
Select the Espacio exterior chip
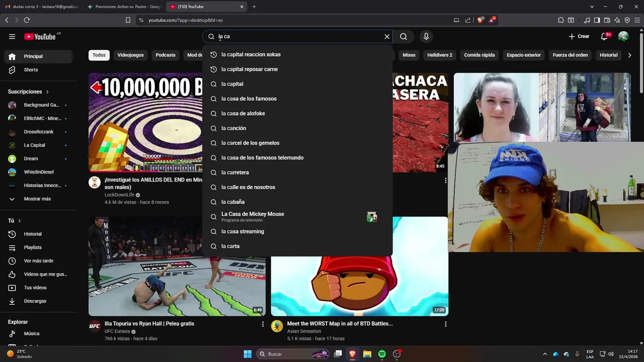coord(524,55)
